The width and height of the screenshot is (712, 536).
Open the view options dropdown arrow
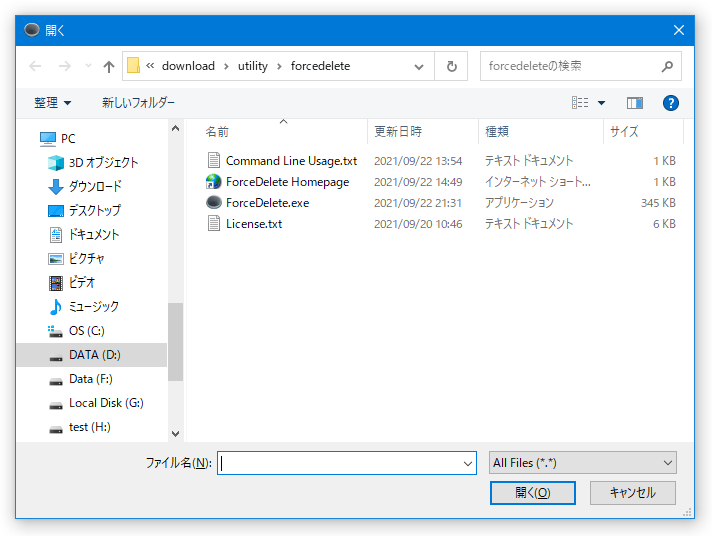601,103
